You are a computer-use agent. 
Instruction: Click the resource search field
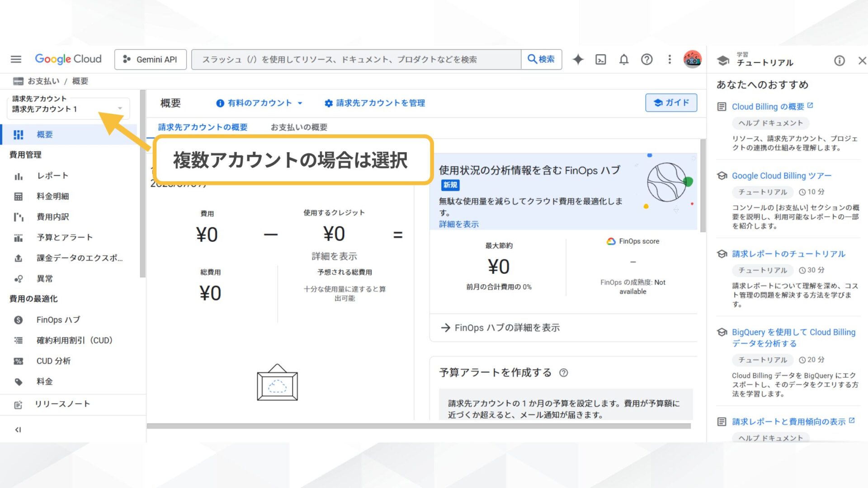pyautogui.click(x=357, y=59)
